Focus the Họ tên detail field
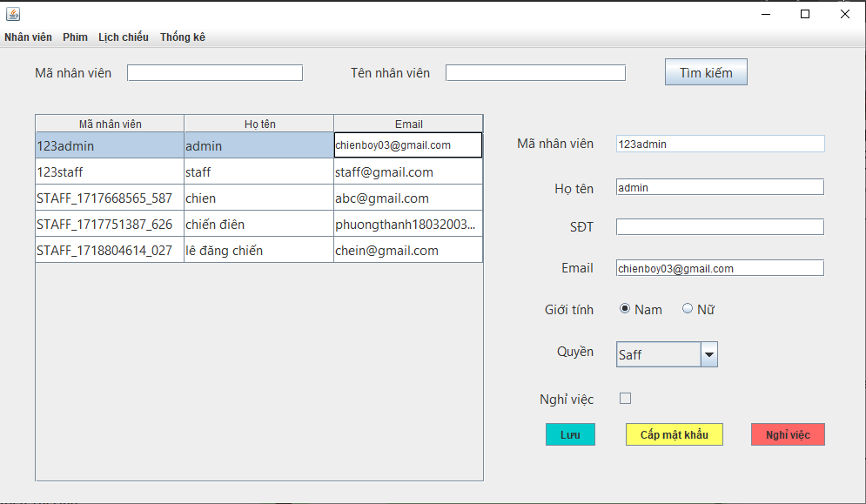This screenshot has width=866, height=504. (720, 187)
